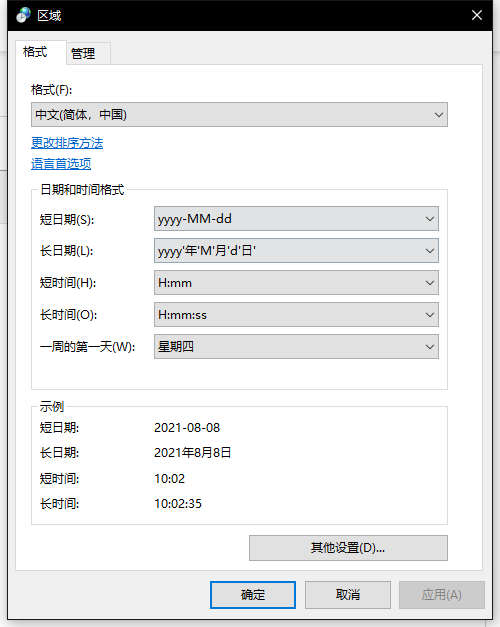Screen dimensions: 500x627
Task: Open the 一周的第一天 dropdown showing 星期四
Action: pos(296,347)
